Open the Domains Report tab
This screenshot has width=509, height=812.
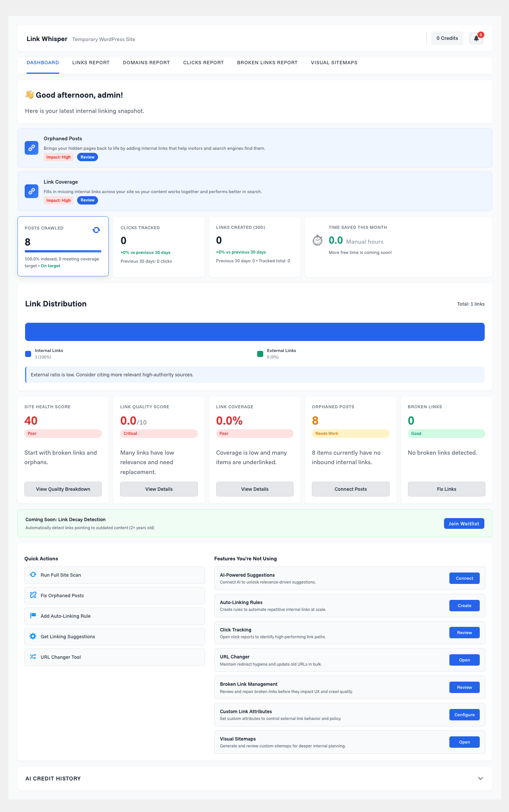[146, 63]
